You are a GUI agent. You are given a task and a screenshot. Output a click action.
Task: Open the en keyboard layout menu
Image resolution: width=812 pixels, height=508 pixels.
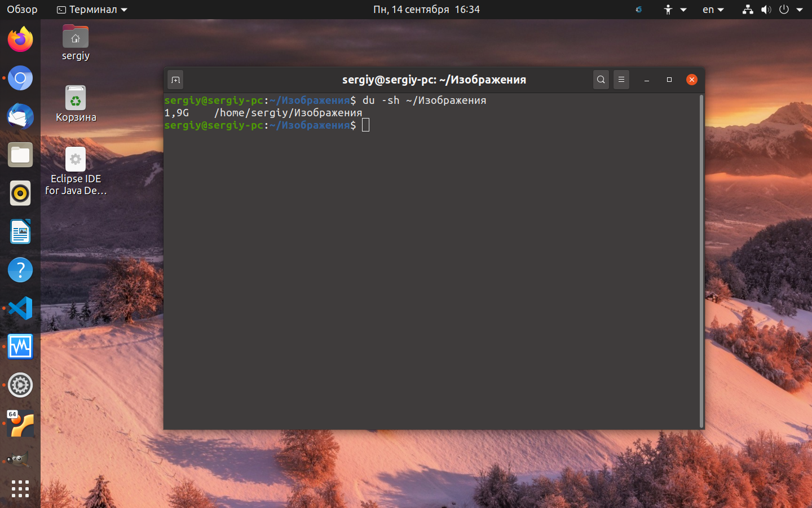tap(713, 10)
